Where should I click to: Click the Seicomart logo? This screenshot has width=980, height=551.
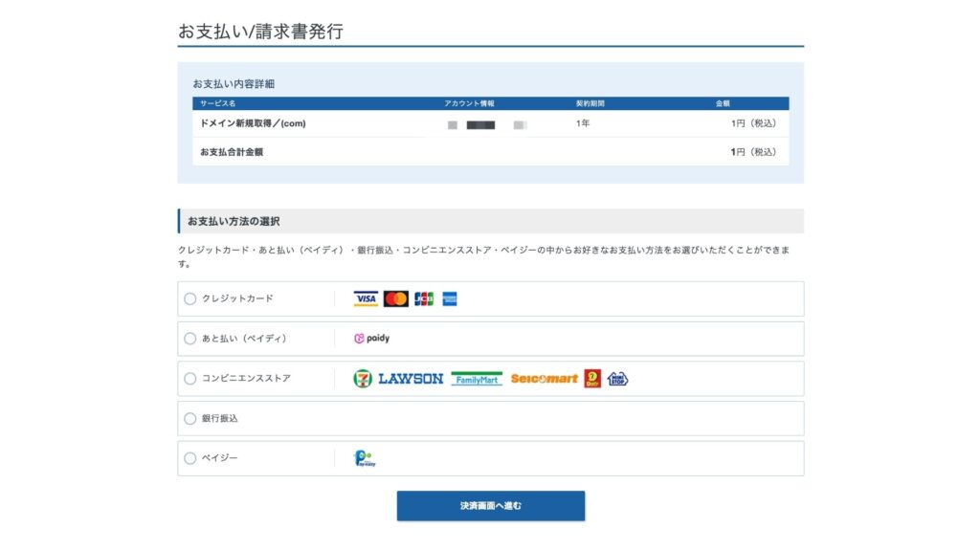point(544,379)
